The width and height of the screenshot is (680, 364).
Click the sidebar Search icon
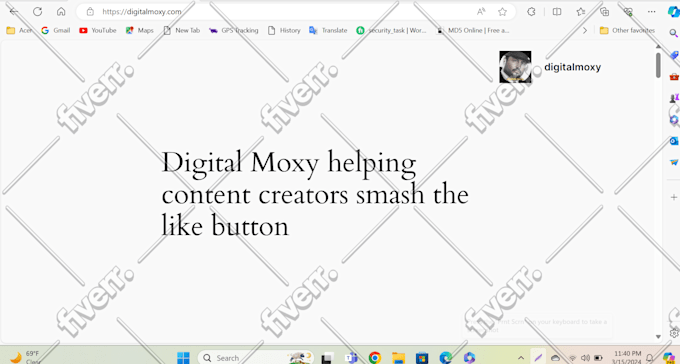[673, 33]
